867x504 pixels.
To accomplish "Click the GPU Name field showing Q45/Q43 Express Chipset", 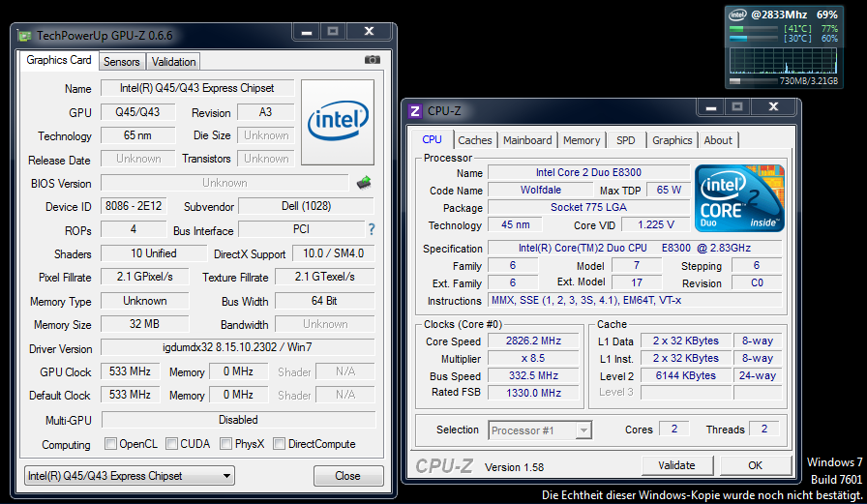I will [196, 88].
